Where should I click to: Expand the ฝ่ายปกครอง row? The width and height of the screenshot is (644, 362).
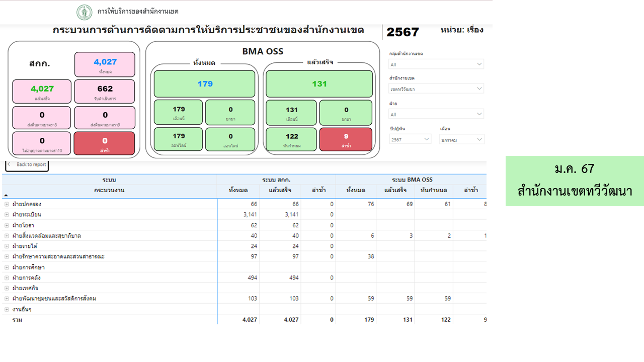click(x=7, y=204)
